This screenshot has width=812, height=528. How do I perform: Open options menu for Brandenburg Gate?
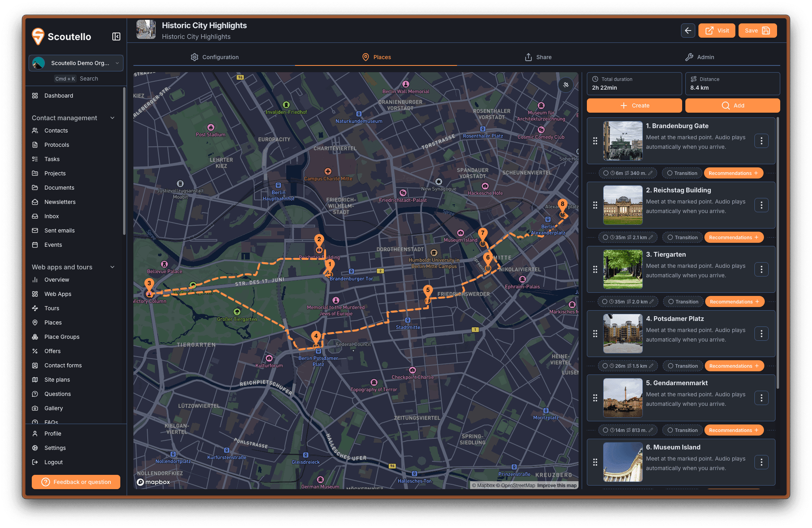761,141
